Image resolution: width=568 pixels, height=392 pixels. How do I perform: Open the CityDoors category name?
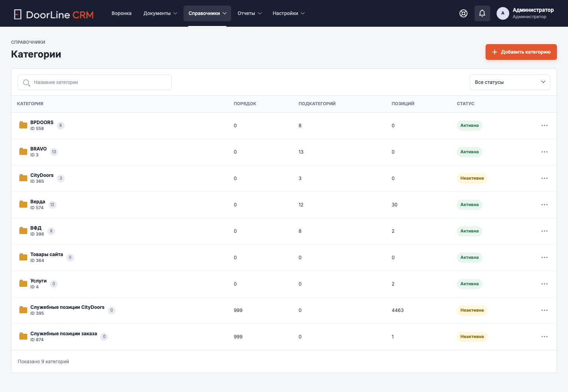(42, 175)
